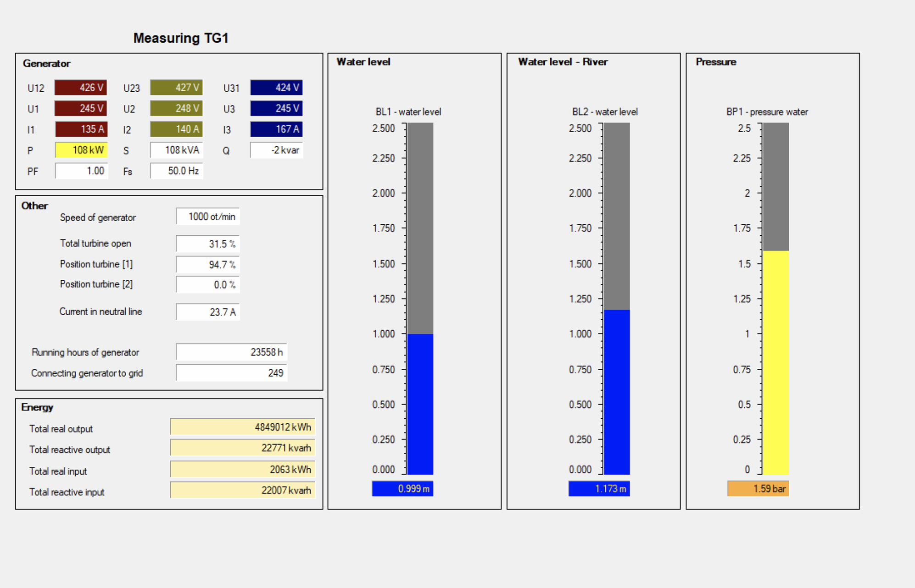Click the BL2 readout 1.173 m
Image resolution: width=915 pixels, height=588 pixels.
(x=599, y=489)
